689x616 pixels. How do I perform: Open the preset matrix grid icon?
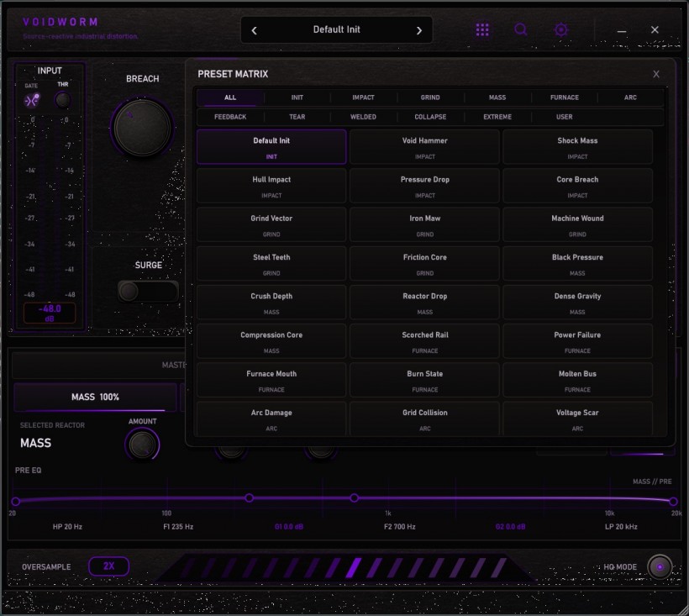pos(482,29)
